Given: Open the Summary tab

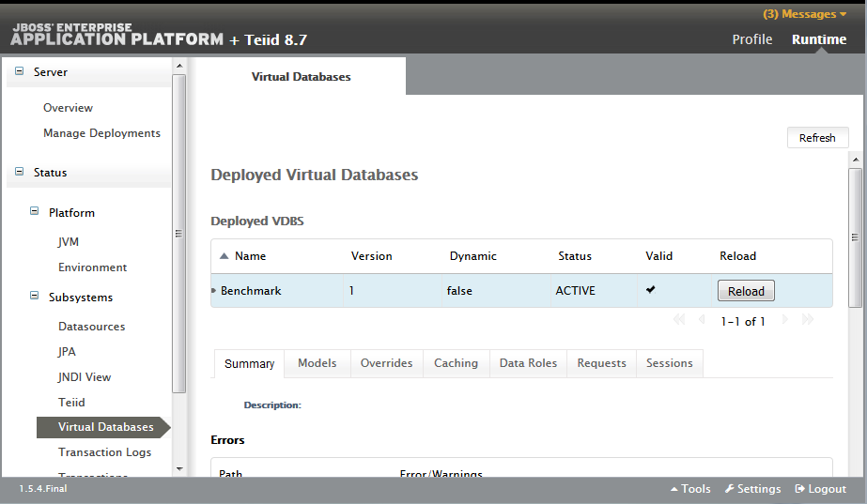Looking at the screenshot, I should [x=249, y=363].
